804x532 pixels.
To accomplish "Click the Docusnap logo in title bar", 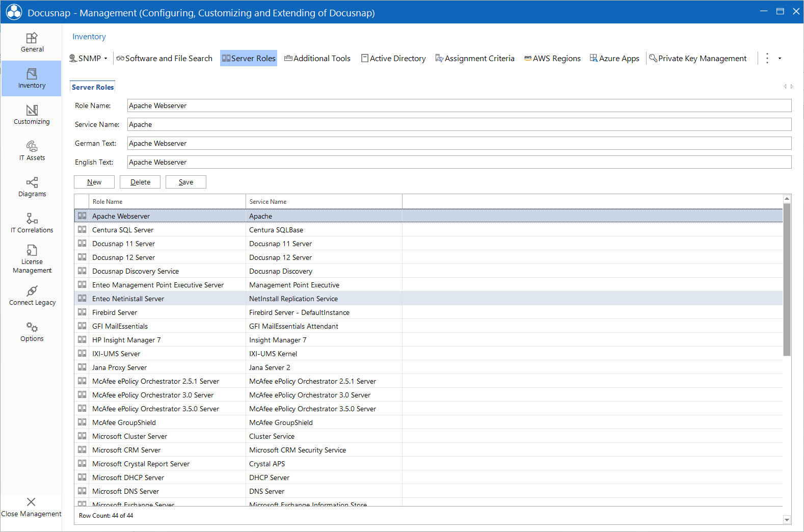I will [14, 12].
